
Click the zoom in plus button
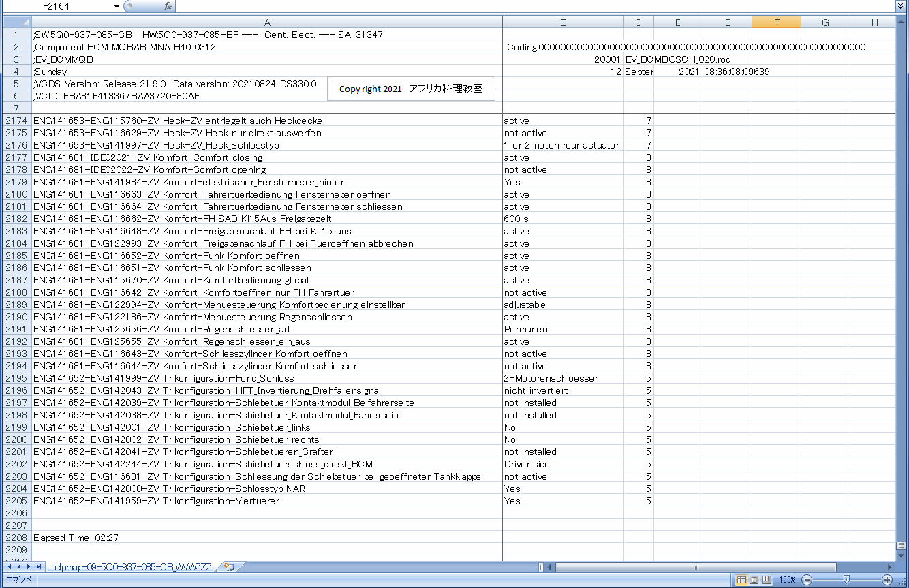pyautogui.click(x=887, y=580)
